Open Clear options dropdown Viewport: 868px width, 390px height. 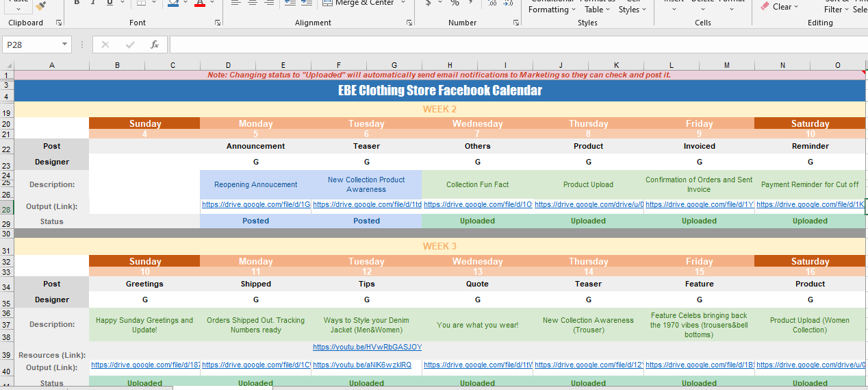tap(795, 7)
